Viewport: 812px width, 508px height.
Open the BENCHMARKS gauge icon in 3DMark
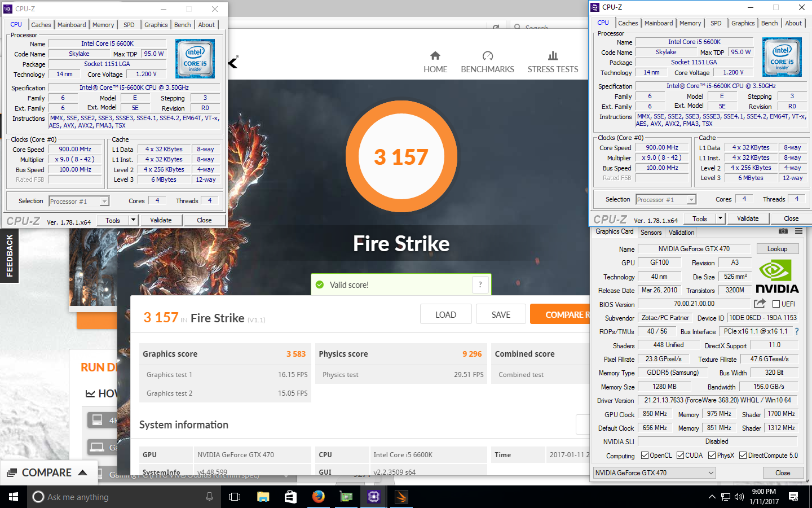pos(488,55)
